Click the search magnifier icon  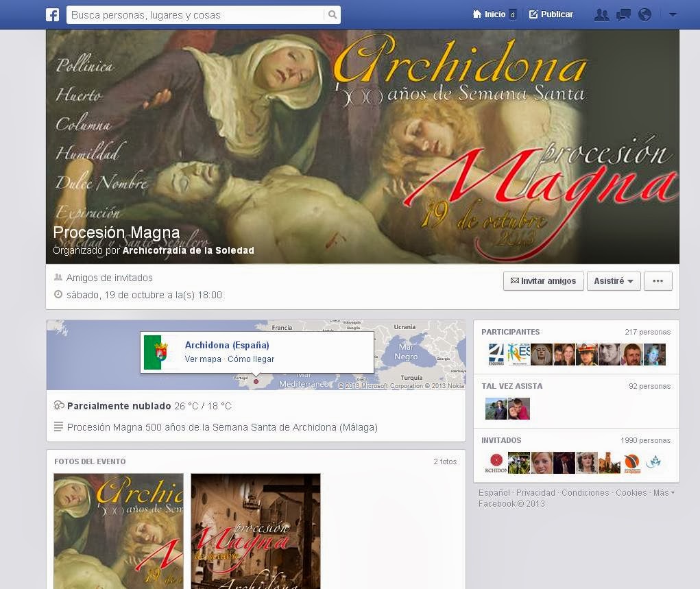(x=332, y=14)
